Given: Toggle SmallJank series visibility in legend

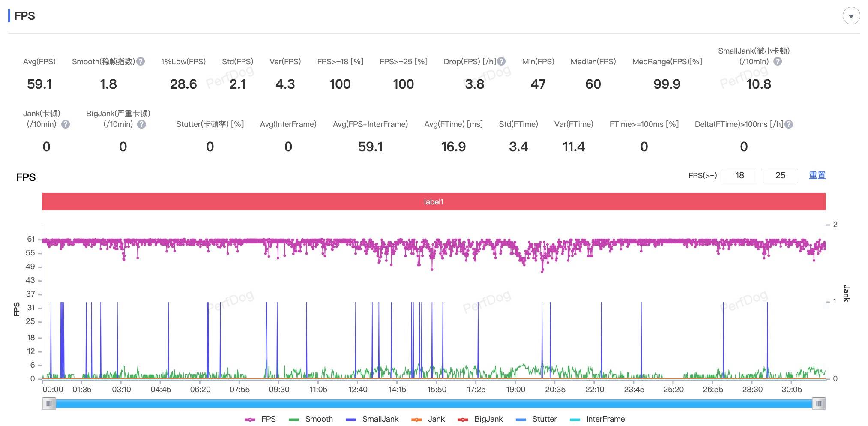Looking at the screenshot, I should [x=372, y=419].
